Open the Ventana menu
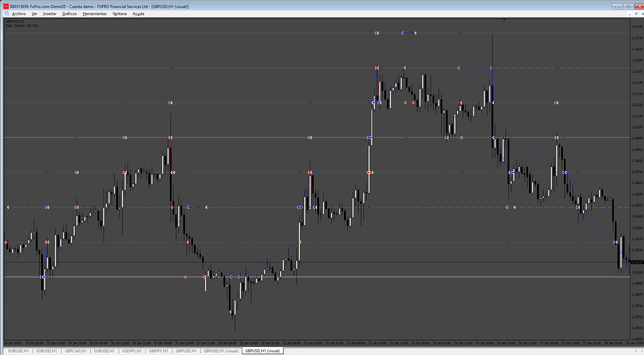This screenshot has width=644, height=355. [120, 14]
